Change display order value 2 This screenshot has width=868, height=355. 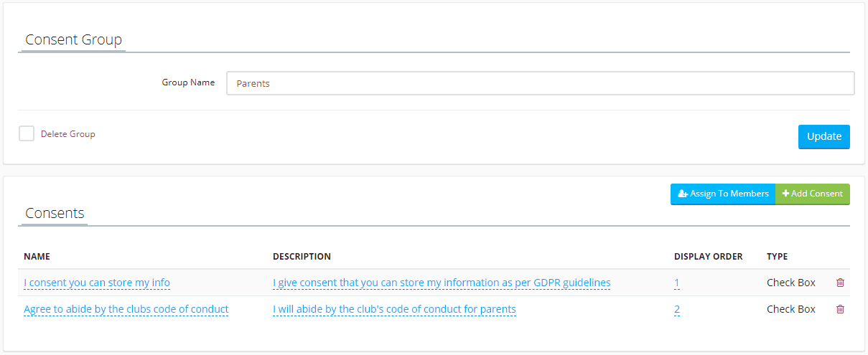(x=677, y=309)
